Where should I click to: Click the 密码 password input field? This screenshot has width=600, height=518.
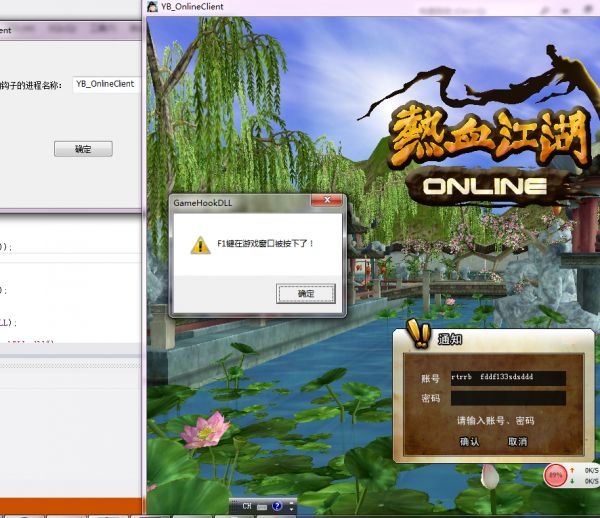507,398
